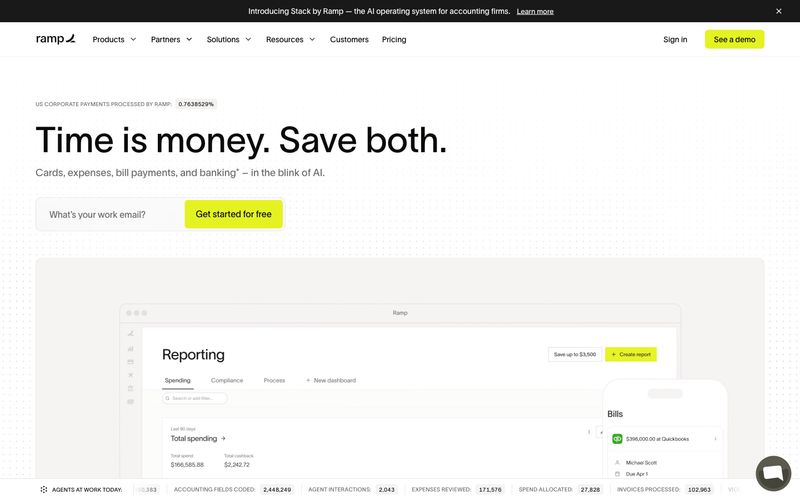
Task: Expand the Partners dropdown menu
Action: click(171, 39)
